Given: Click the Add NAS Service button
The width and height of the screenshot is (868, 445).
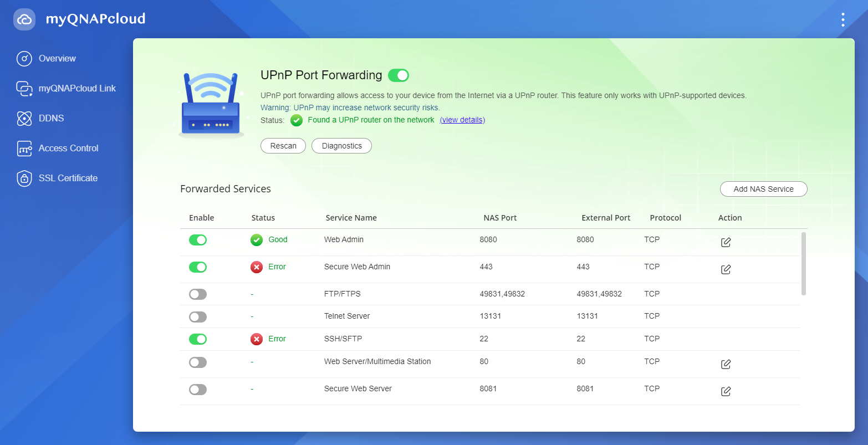Looking at the screenshot, I should coord(763,189).
